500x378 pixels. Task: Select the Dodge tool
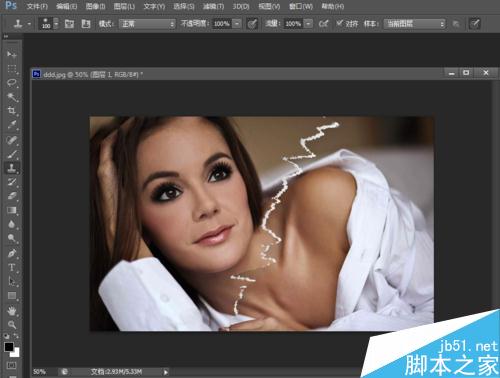[x=12, y=238]
